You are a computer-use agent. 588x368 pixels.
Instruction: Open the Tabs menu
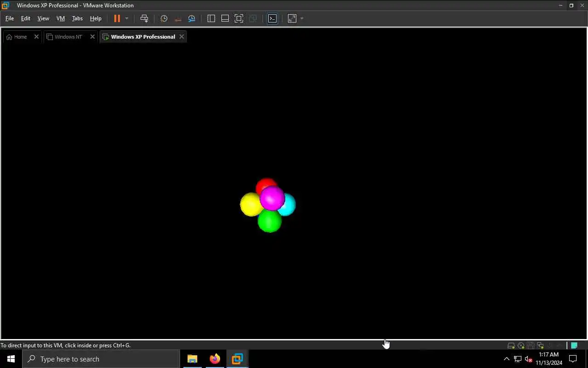pyautogui.click(x=77, y=18)
